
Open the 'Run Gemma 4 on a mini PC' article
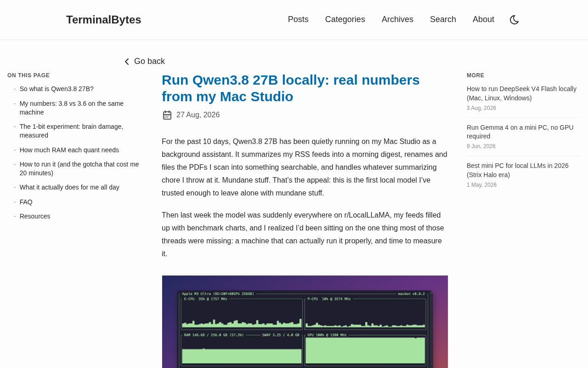pyautogui.click(x=520, y=132)
